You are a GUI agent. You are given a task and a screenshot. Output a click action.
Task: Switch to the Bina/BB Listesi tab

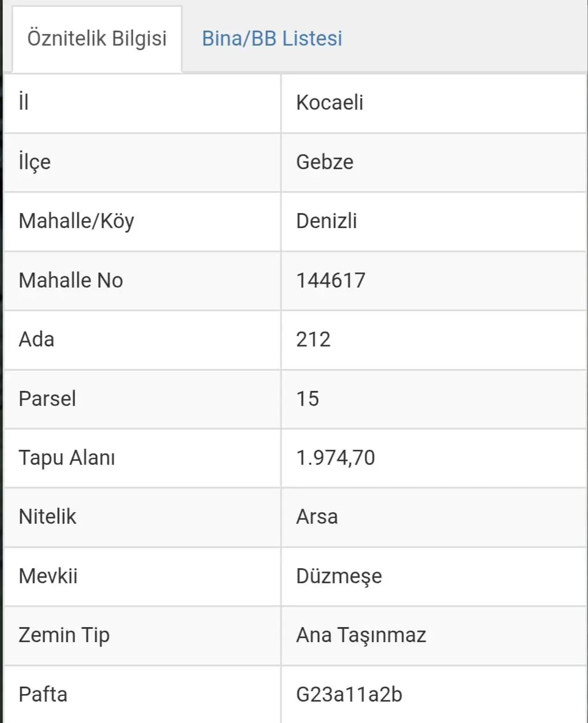272,39
